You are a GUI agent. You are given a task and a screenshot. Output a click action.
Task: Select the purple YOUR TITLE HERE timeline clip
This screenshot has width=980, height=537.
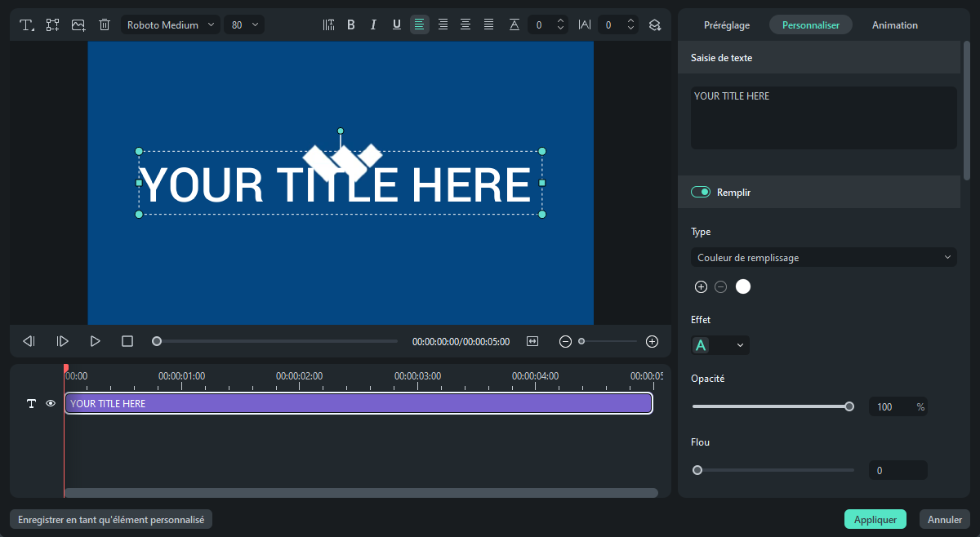coord(359,403)
